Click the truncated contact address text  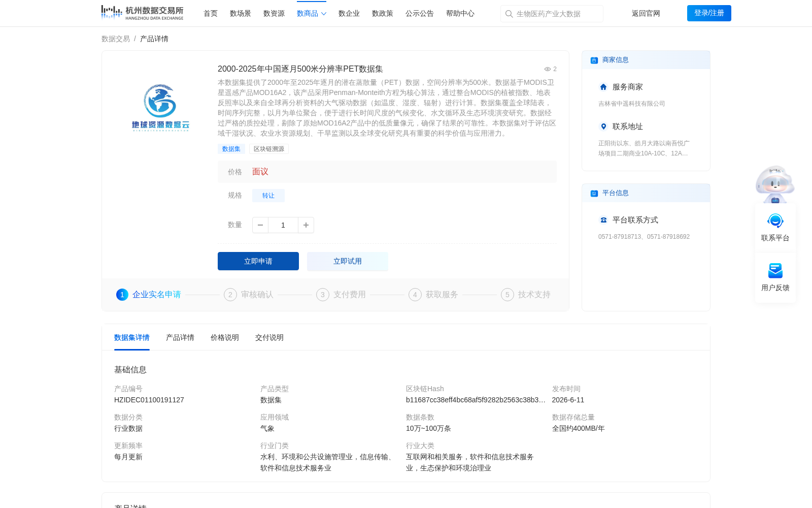644,148
